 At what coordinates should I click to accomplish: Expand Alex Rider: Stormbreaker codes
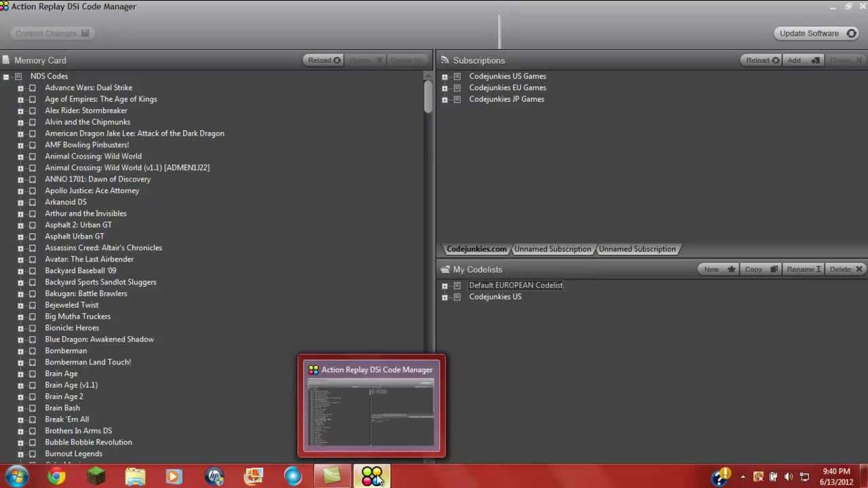tap(20, 111)
